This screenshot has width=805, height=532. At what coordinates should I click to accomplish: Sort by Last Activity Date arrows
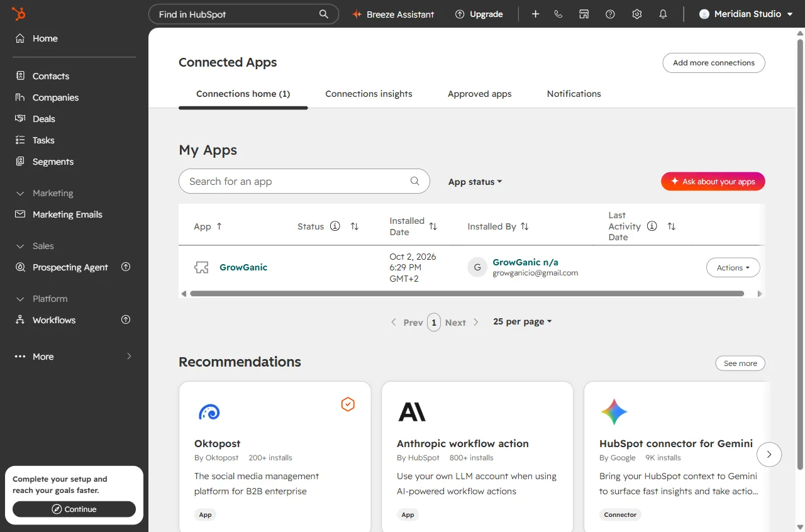[672, 226]
